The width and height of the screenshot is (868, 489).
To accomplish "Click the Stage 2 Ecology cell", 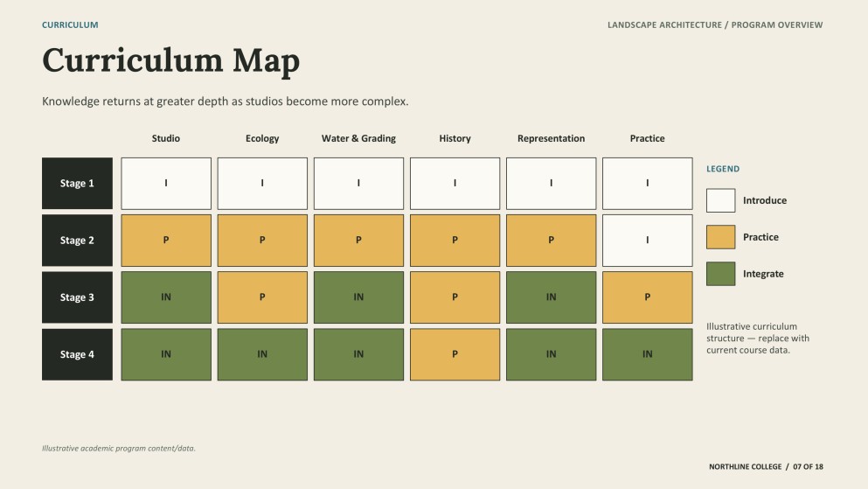I will tap(262, 241).
